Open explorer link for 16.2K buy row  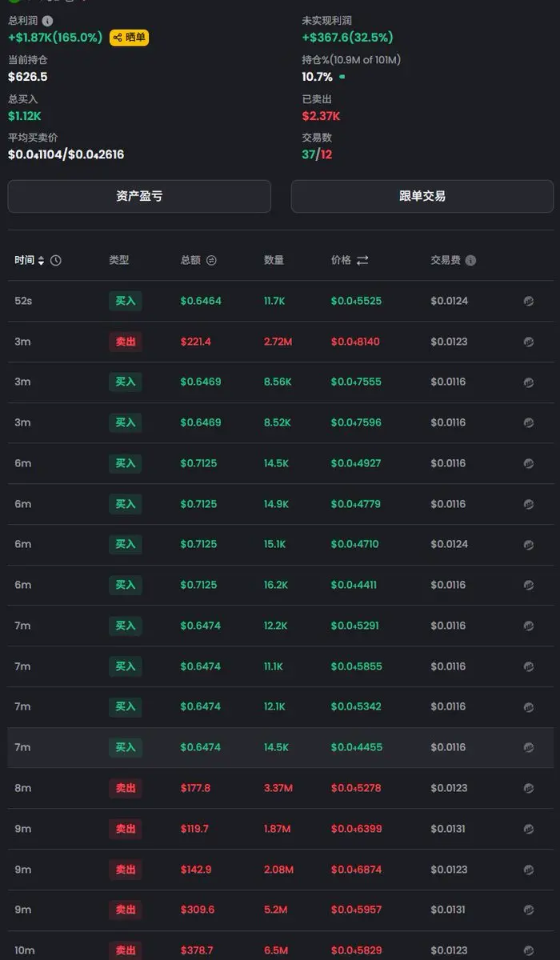point(528,585)
